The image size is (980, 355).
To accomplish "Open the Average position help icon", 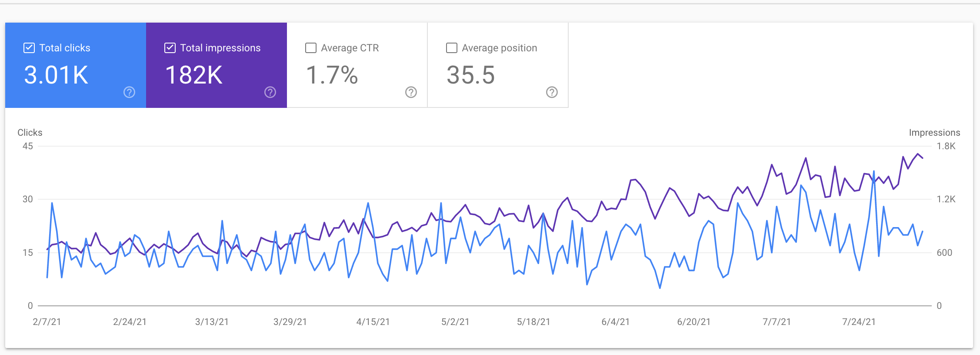I will coord(552,92).
